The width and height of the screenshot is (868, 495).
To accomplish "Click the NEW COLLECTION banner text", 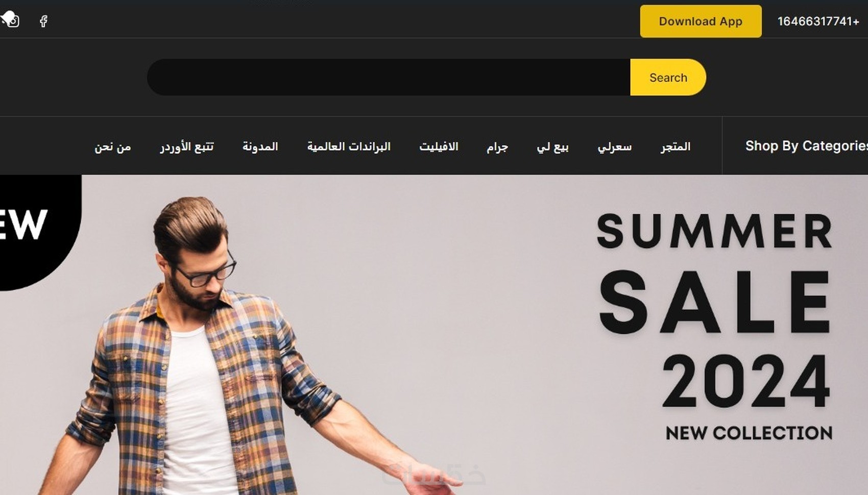I will (749, 433).
